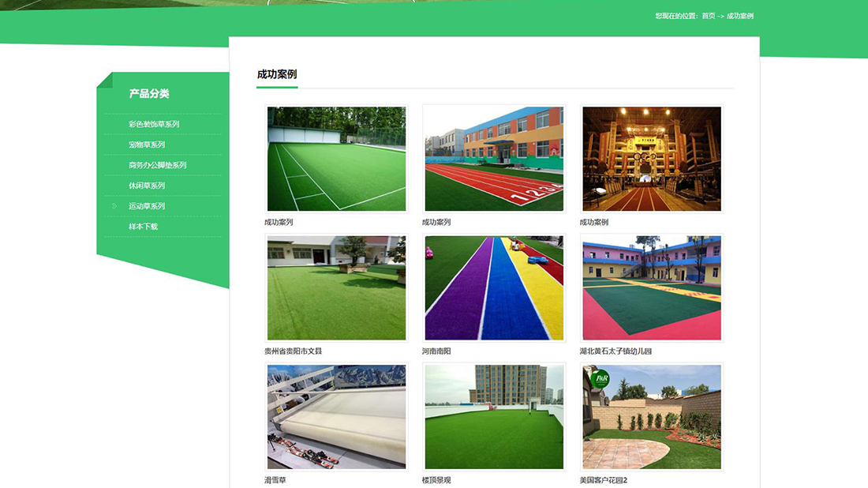
Task: Open the indoor hall red carpet image
Action: coord(652,159)
